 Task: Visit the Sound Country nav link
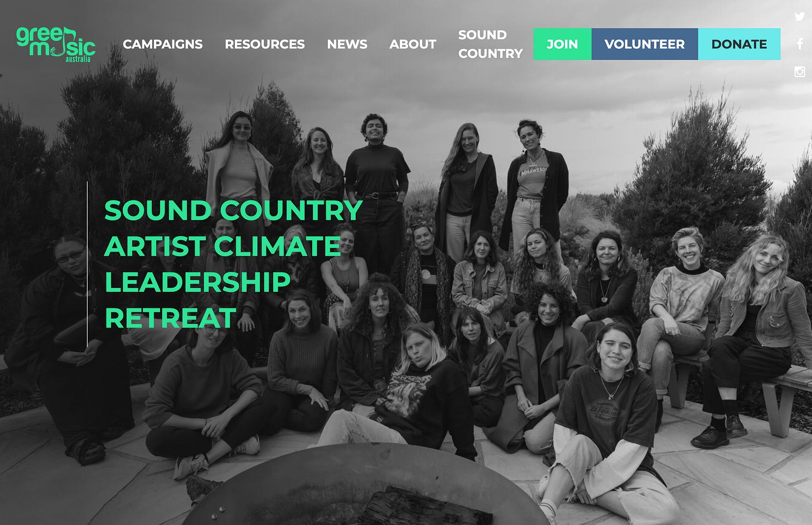coord(490,44)
